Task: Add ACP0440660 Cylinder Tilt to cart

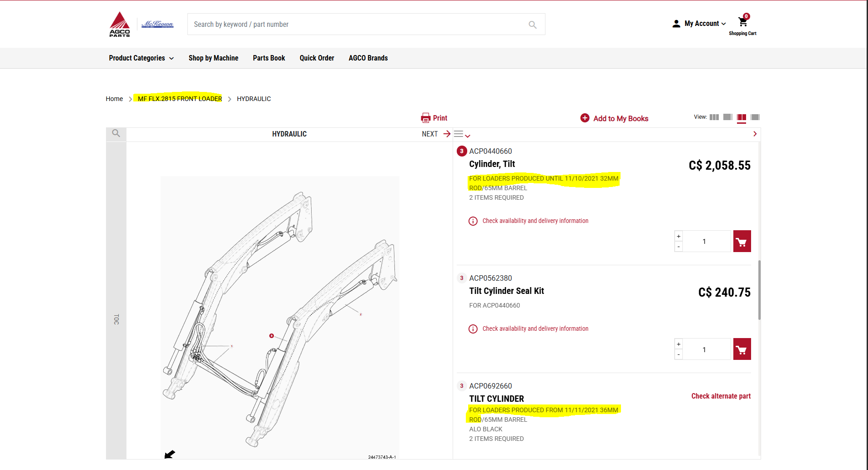Action: click(742, 242)
